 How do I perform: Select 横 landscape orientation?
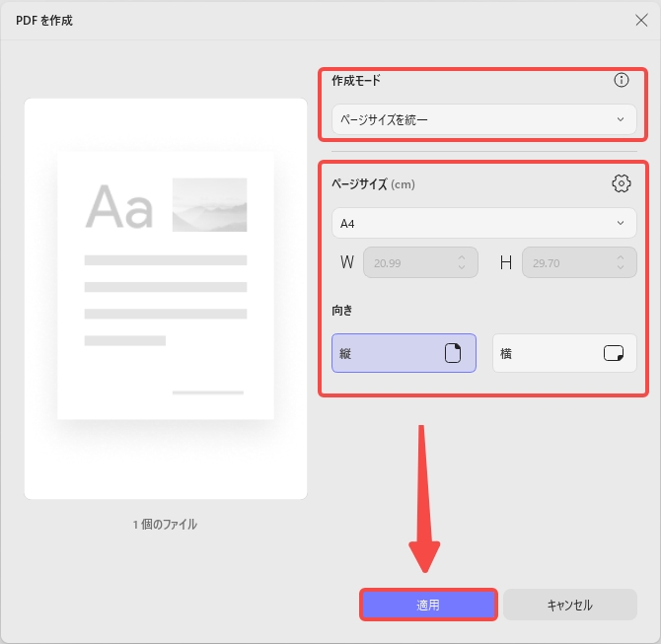tap(564, 353)
